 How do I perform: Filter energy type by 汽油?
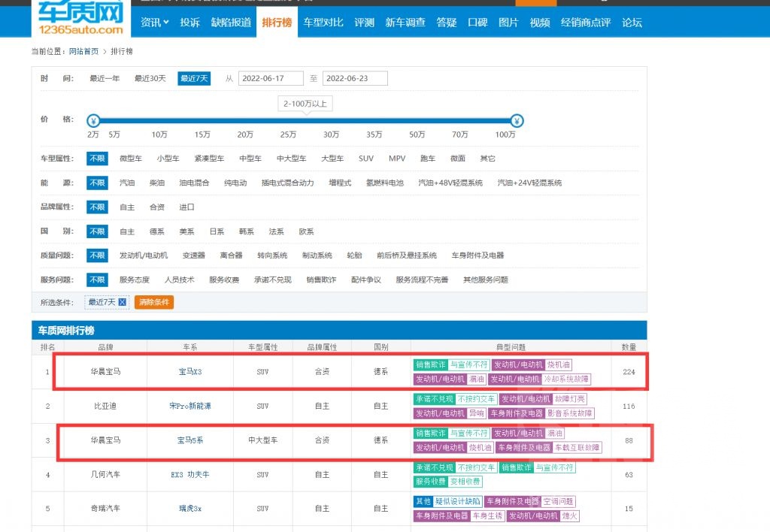[x=127, y=183]
